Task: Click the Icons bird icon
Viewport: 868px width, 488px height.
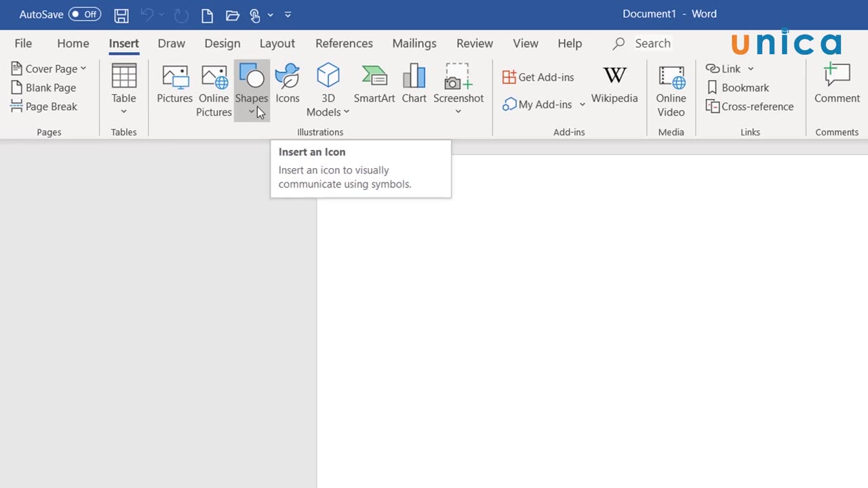Action: click(288, 76)
